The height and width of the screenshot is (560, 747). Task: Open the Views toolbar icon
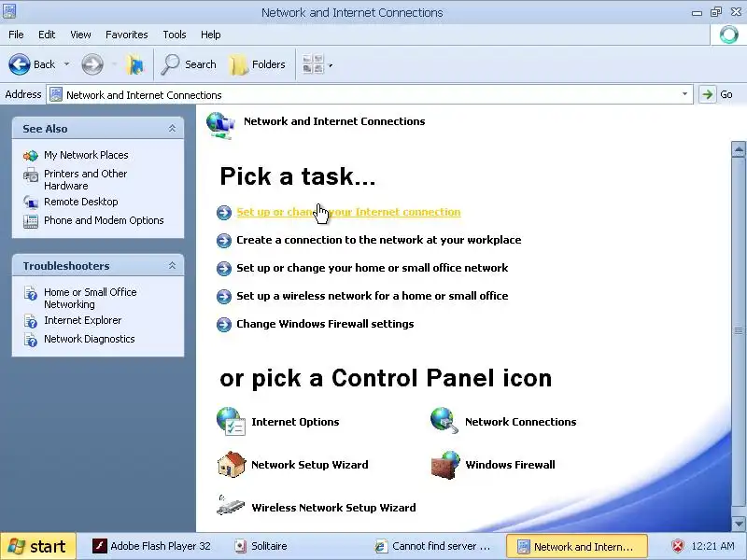[x=313, y=64]
